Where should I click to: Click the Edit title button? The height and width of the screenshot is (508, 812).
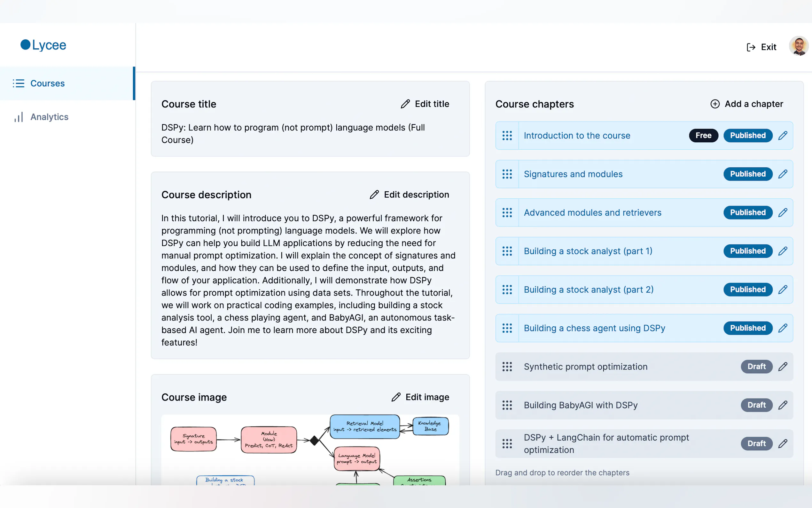[x=425, y=104]
